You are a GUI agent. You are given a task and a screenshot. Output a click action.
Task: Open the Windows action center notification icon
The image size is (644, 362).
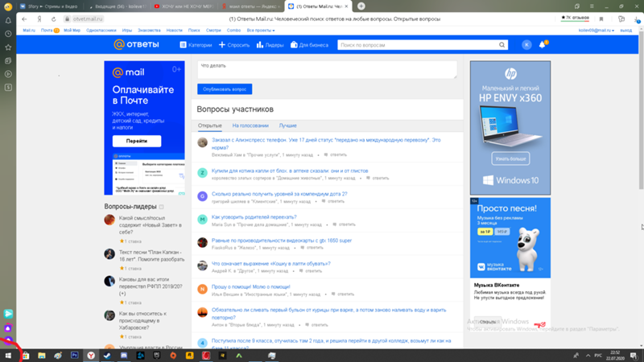click(x=634, y=356)
